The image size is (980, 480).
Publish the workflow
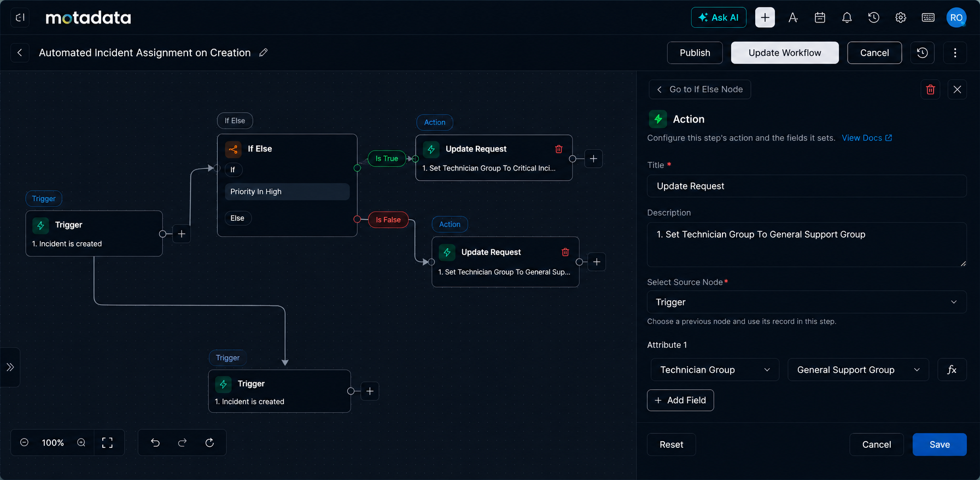click(695, 52)
